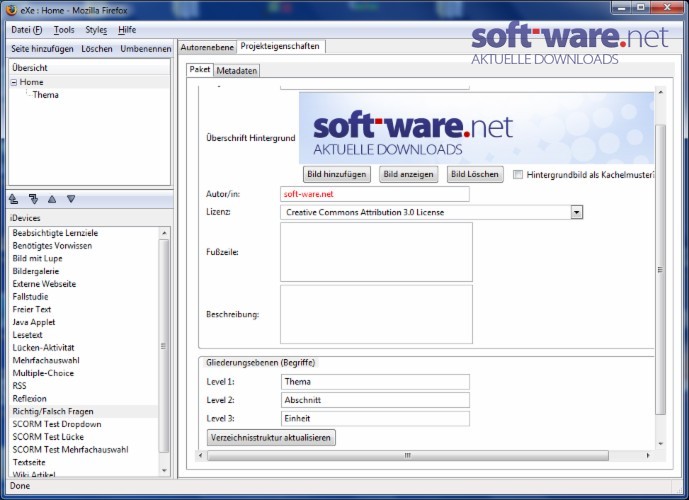Viewport: 689px width, 500px height.
Task: Switch to the Autorenebene tab
Action: (x=207, y=47)
